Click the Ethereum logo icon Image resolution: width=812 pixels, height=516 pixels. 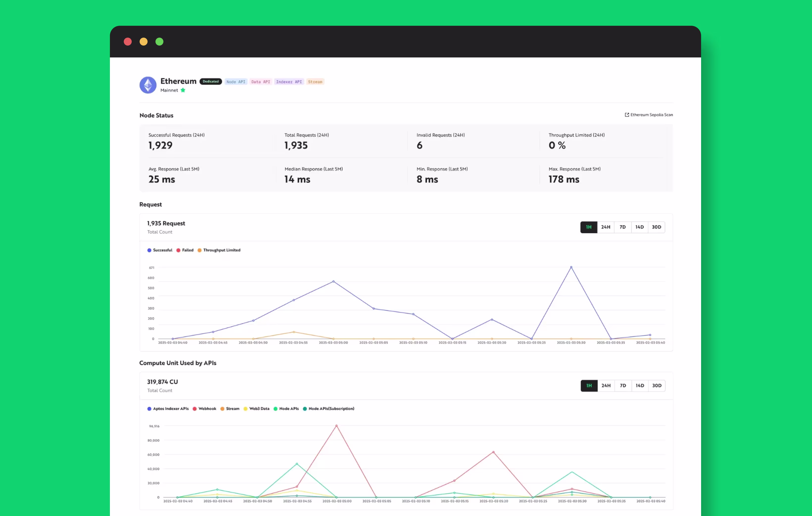(x=148, y=85)
